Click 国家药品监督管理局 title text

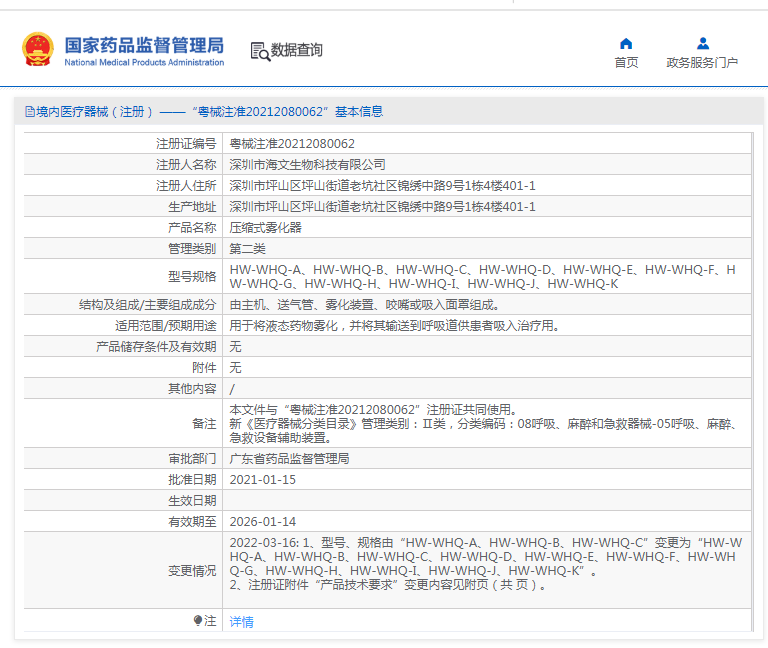click(144, 45)
